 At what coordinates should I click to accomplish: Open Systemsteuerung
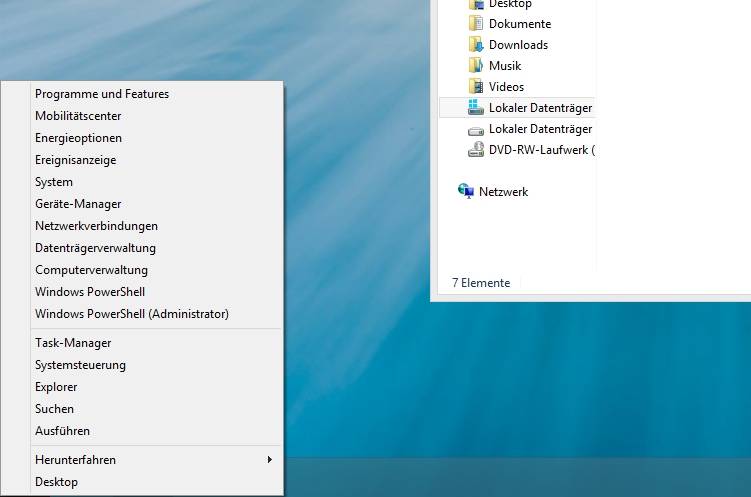coord(157,365)
